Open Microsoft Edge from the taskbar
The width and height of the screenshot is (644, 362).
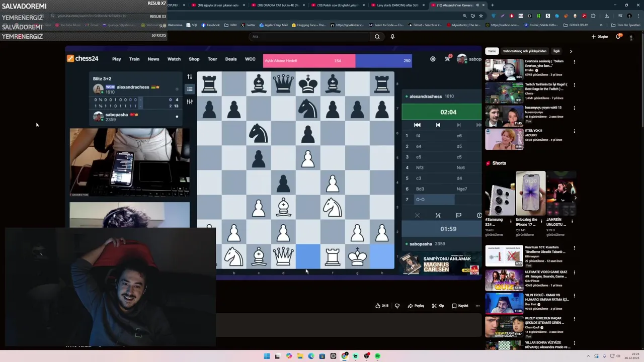[x=311, y=356]
